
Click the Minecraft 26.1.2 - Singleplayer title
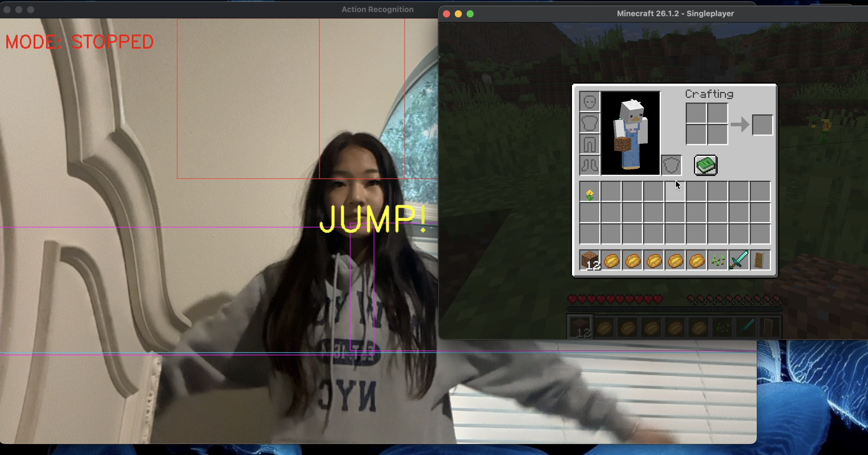point(675,13)
